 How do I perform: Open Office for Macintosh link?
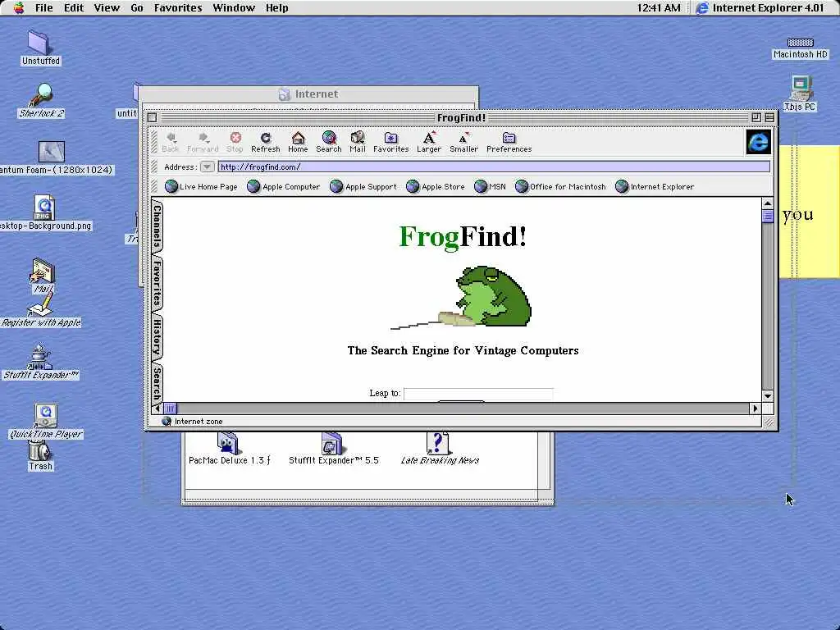point(560,186)
